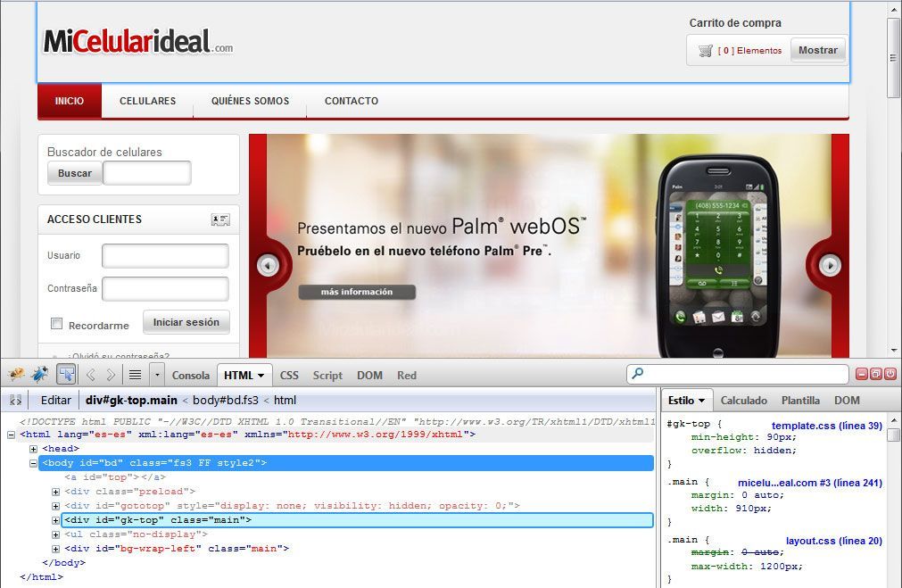Open the HTML tab options dropdown arrow
The height and width of the screenshot is (588, 902).
click(x=261, y=376)
